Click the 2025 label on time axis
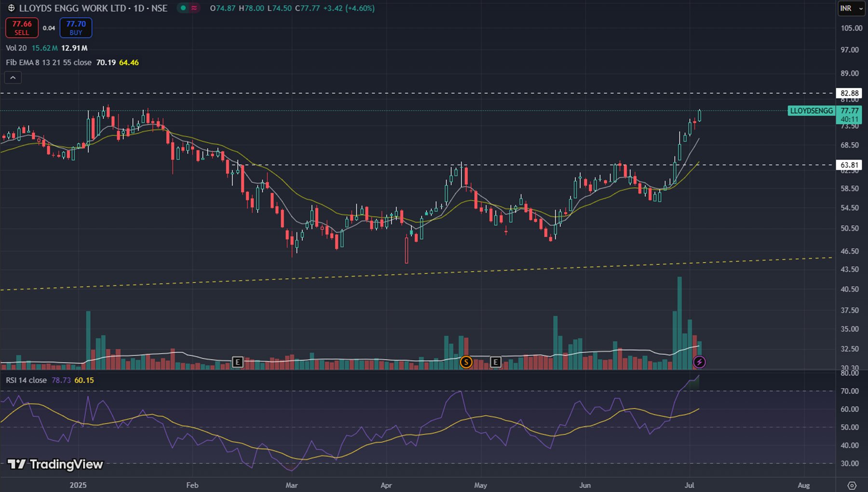 tap(78, 485)
